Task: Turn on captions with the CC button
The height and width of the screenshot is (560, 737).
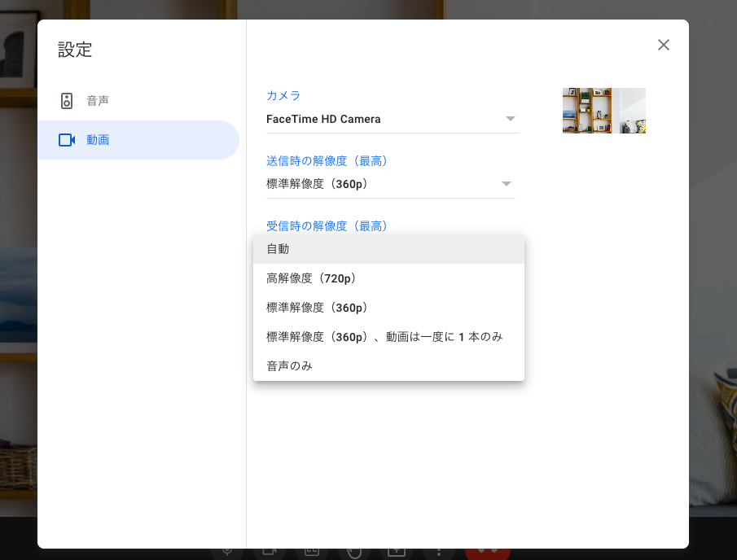Action: point(312,553)
